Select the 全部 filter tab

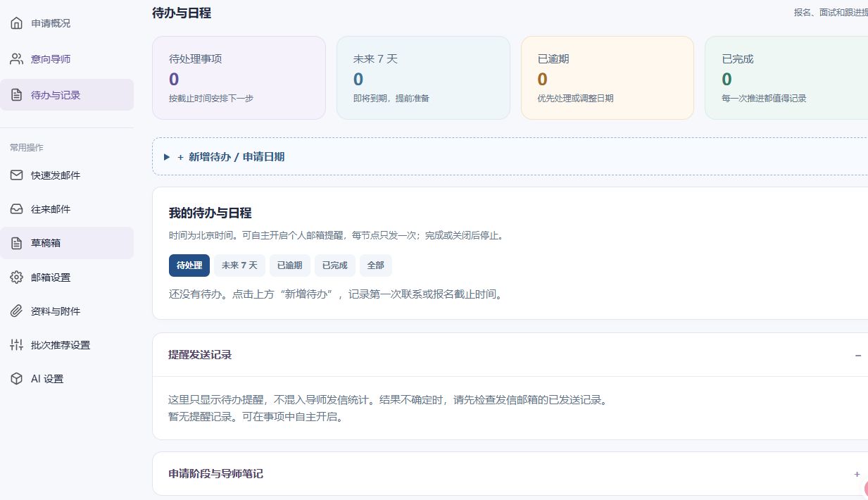click(x=376, y=265)
